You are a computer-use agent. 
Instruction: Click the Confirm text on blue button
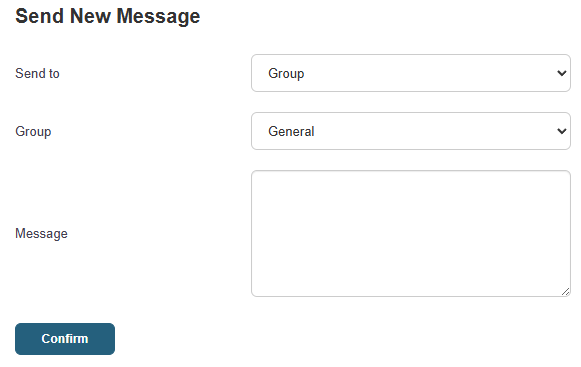[x=65, y=339]
